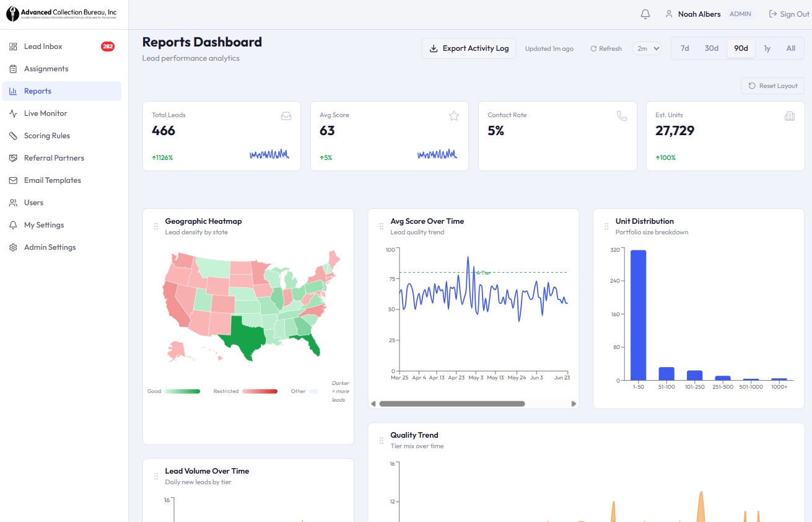This screenshot has width=812, height=522.
Task: Click the My Settings bell icon
Action: tap(13, 225)
